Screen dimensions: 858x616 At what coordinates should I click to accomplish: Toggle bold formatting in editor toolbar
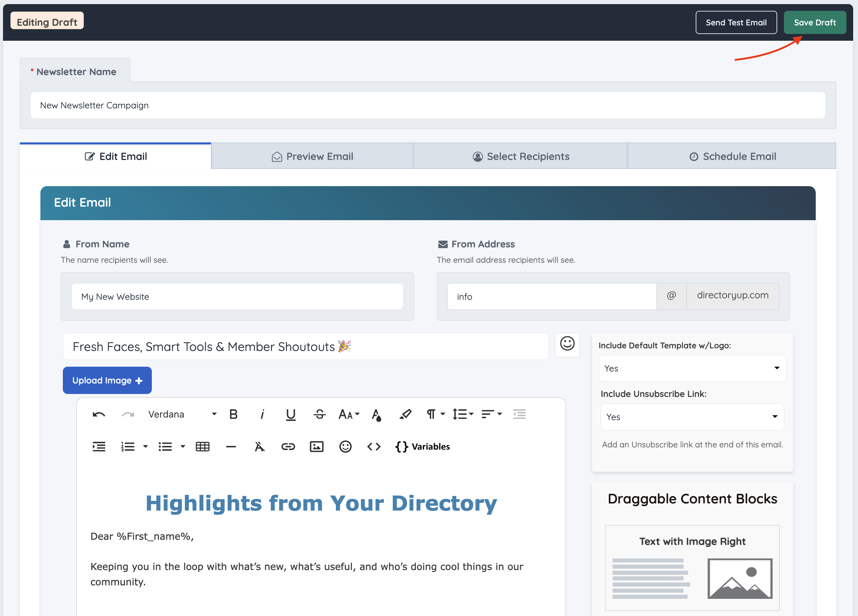(233, 415)
